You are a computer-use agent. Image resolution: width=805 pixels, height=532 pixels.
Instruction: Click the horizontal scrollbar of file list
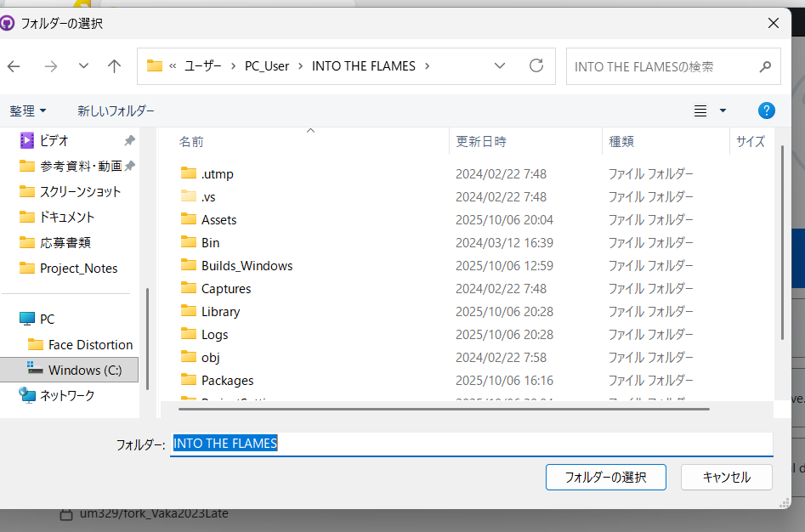tap(444, 410)
